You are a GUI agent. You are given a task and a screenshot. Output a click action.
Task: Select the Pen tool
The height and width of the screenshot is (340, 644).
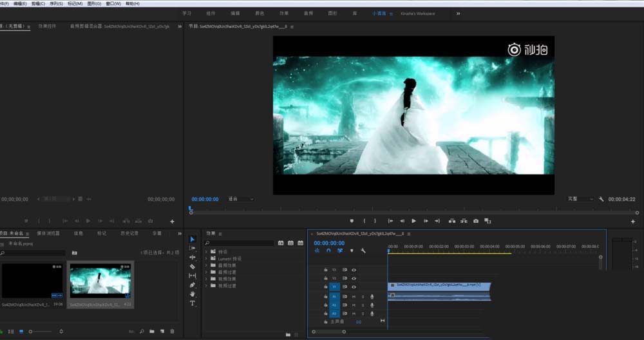(193, 285)
